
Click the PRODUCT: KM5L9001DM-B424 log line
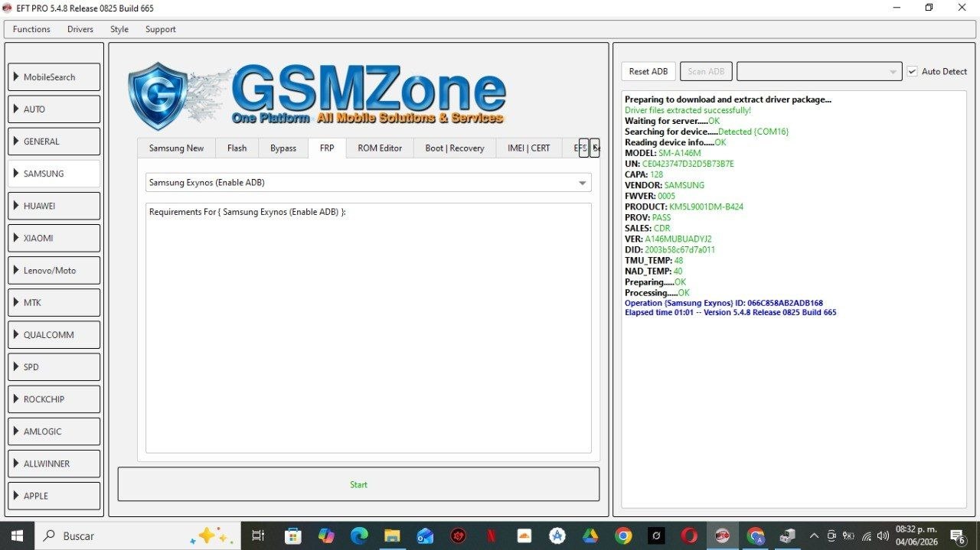click(x=684, y=207)
